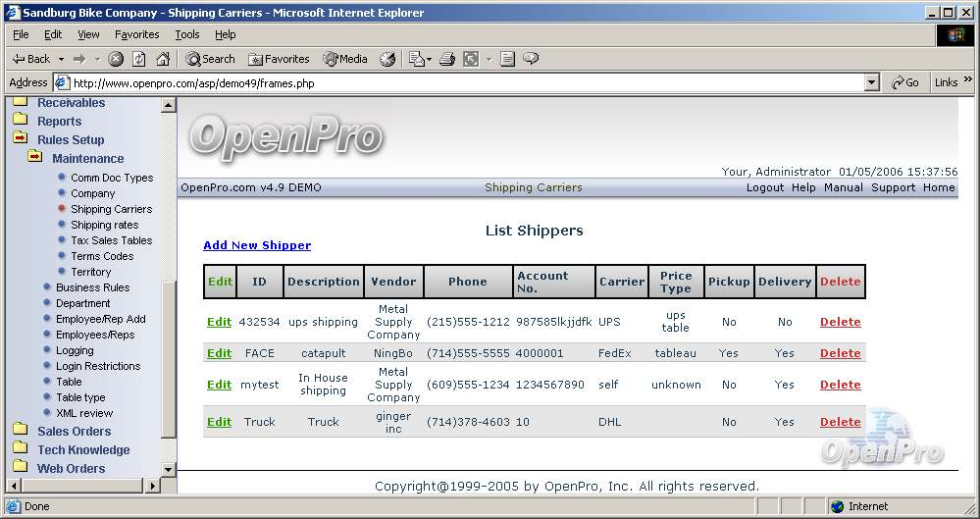Open the Back button history dropdown arrow
Image resolution: width=980 pixels, height=519 pixels.
61,59
